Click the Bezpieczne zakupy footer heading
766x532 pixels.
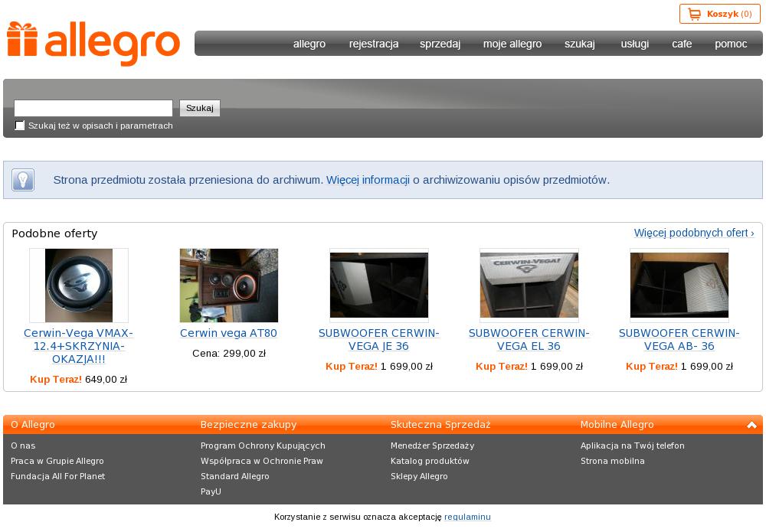pyautogui.click(x=249, y=425)
